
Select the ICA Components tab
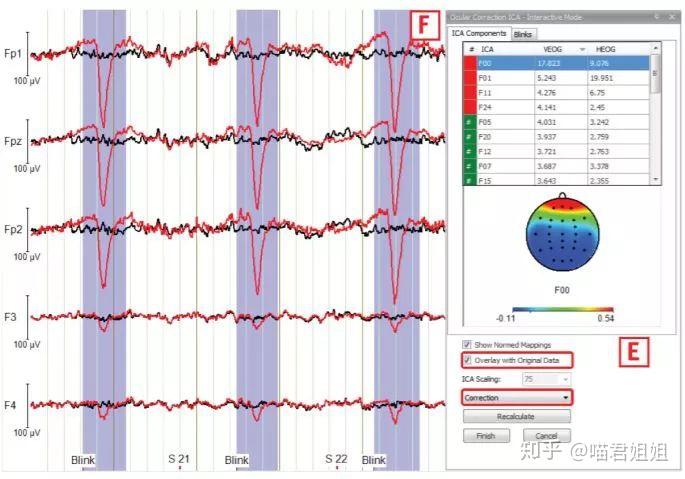(478, 33)
